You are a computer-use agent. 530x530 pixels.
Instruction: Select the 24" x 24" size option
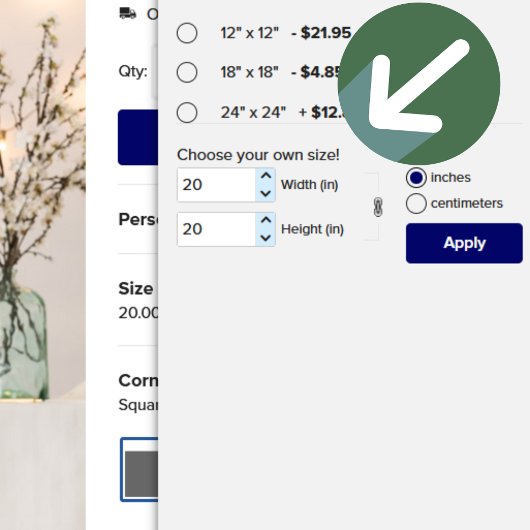click(187, 112)
